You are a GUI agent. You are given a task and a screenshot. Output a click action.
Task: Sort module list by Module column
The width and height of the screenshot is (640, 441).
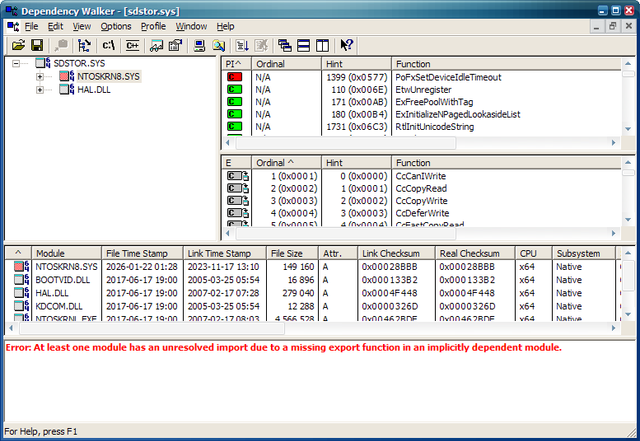click(67, 254)
